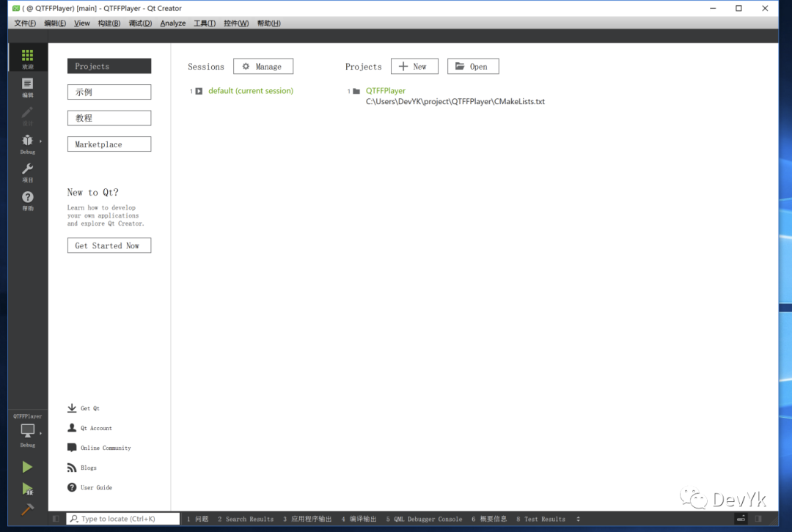Expand output panes selector arrows
Viewport: 792px width, 532px height.
579,519
